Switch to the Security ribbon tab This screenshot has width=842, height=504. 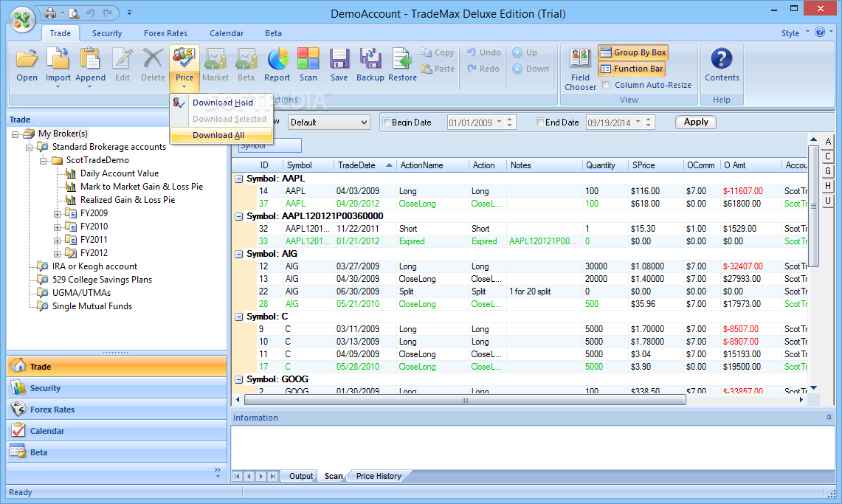coord(107,33)
